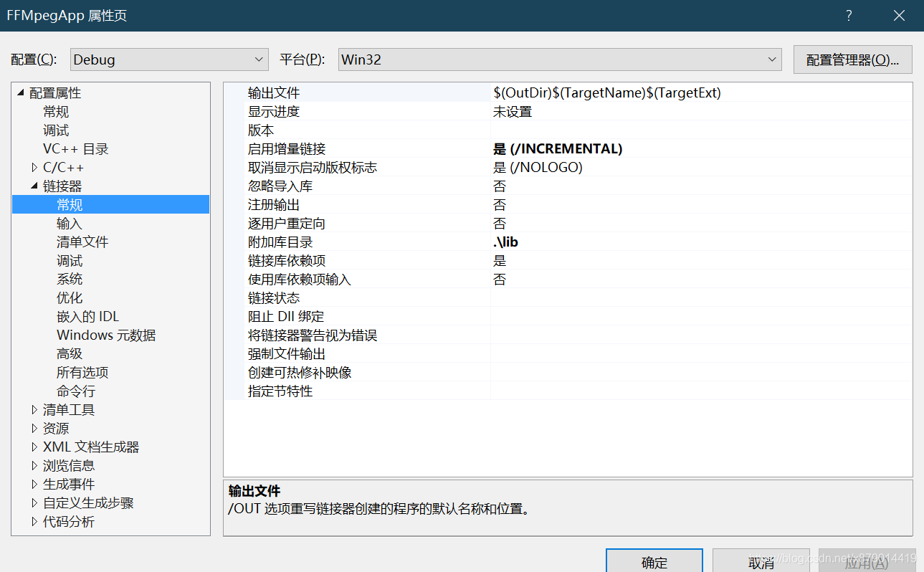Click the 输出文件 property name in grid
Image resolution: width=924 pixels, height=572 pixels.
click(x=274, y=92)
